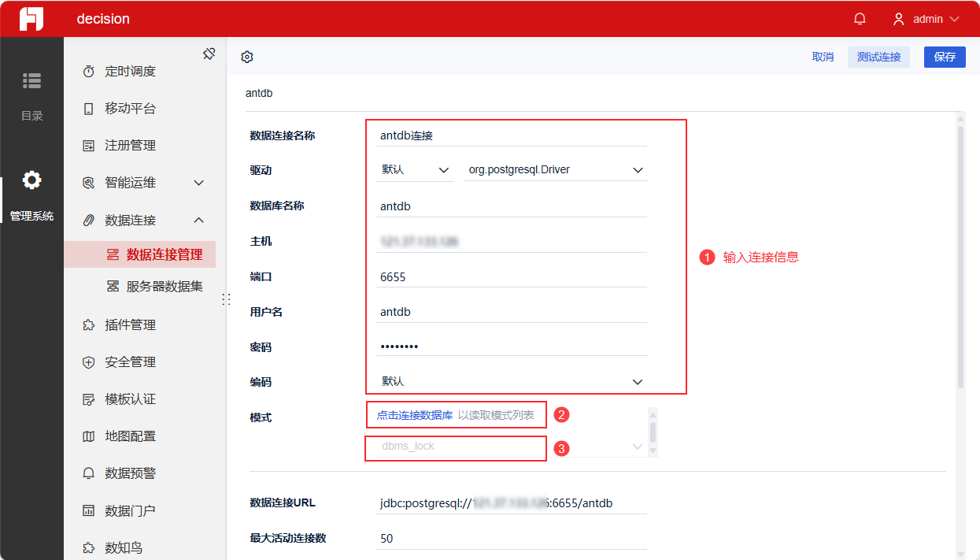Image resolution: width=980 pixels, height=560 pixels.
Task: Focus the 数据连接名称 input field
Action: tap(512, 135)
